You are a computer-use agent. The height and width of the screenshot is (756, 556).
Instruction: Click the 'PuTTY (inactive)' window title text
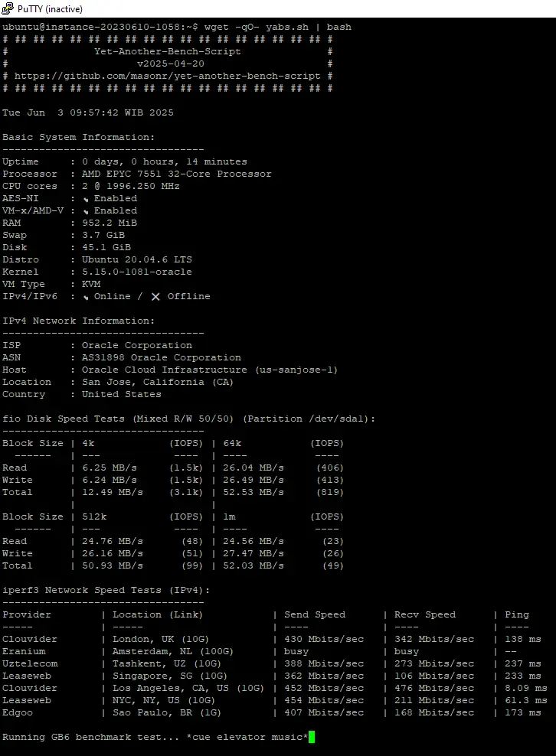click(x=50, y=8)
